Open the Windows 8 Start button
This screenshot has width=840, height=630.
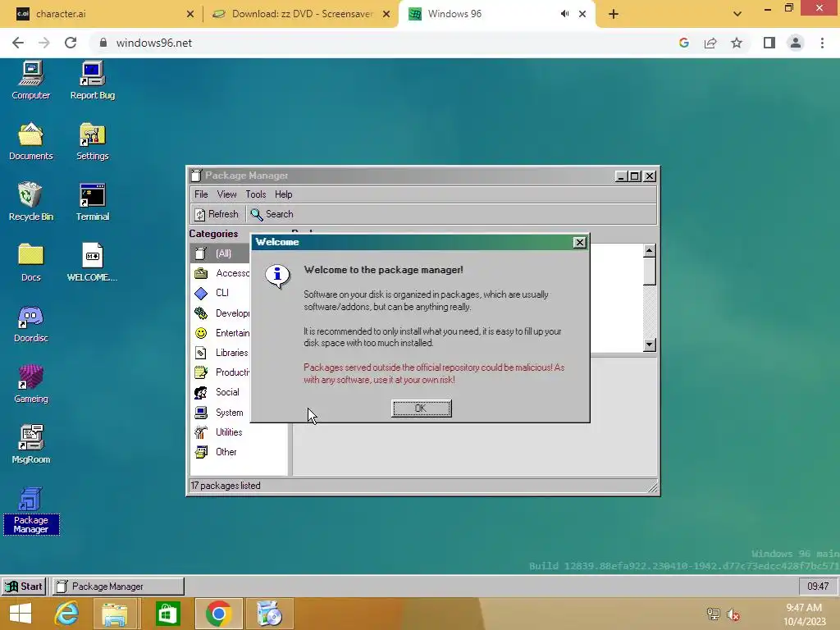[x=21, y=614]
